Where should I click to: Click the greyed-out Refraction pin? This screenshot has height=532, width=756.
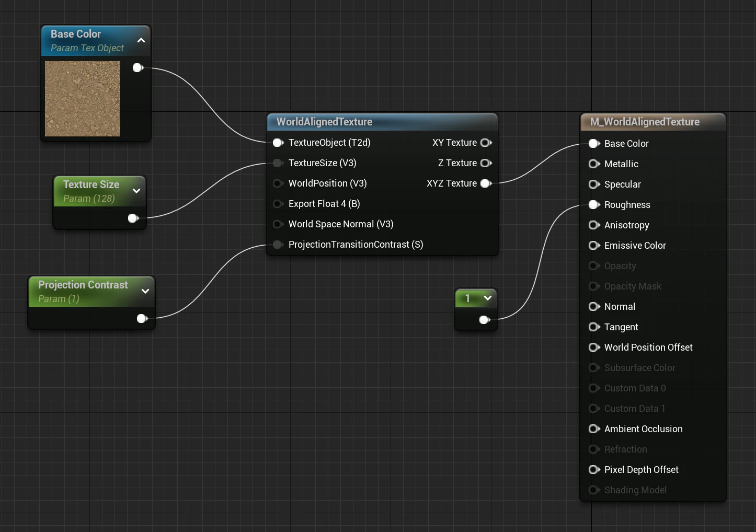tap(594, 449)
